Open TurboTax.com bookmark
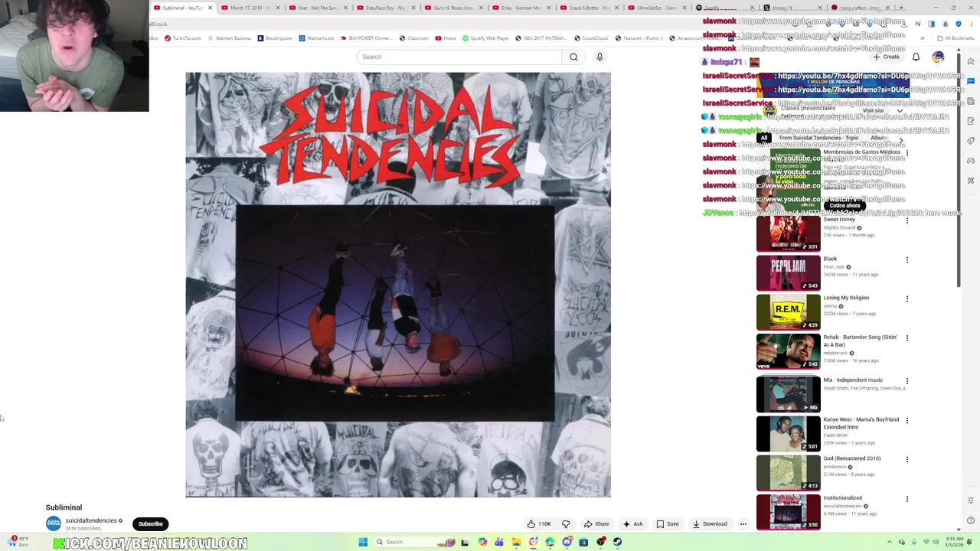980x551 pixels. [x=183, y=38]
